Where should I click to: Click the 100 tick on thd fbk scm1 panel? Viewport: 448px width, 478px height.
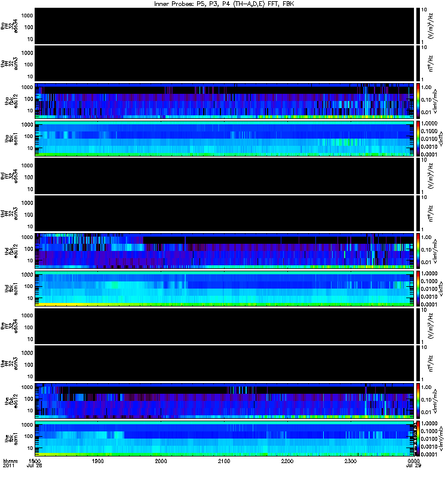click(x=29, y=286)
